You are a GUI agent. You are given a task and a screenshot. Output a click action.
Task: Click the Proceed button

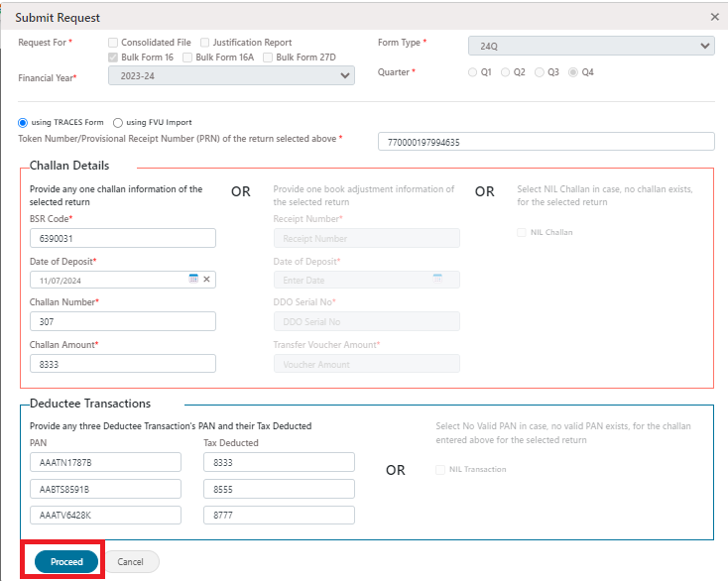(x=66, y=561)
